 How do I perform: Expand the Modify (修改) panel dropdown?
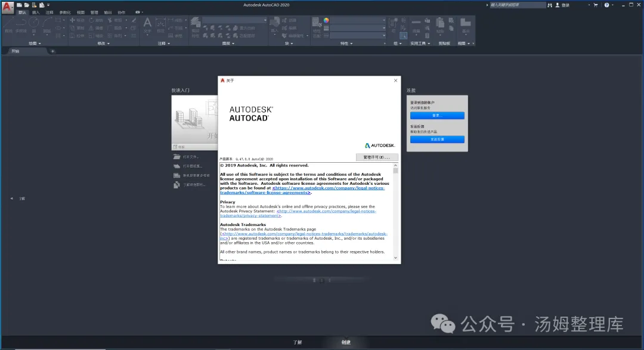tap(104, 44)
